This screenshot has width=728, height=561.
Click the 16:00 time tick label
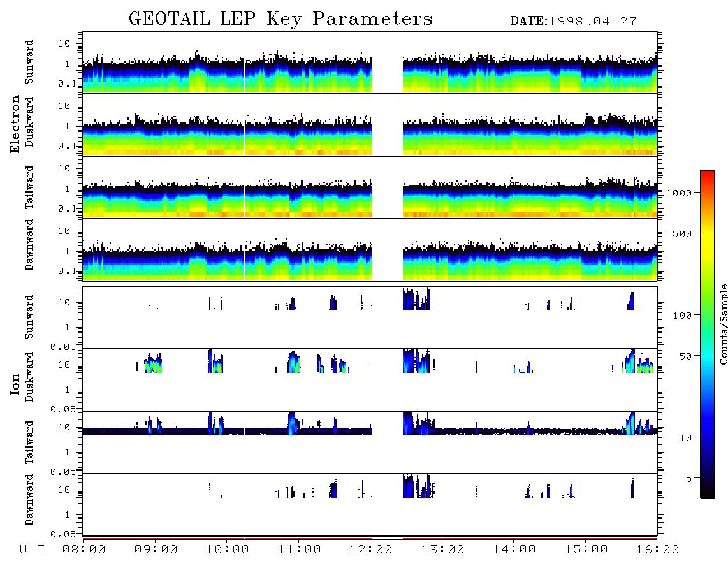click(x=658, y=550)
